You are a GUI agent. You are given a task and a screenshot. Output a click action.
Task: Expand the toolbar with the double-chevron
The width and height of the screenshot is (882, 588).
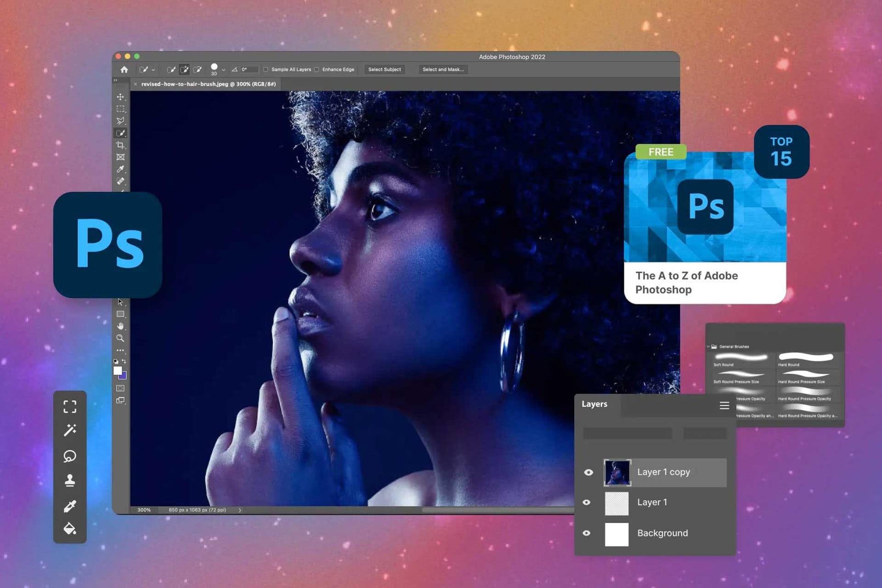click(115, 80)
